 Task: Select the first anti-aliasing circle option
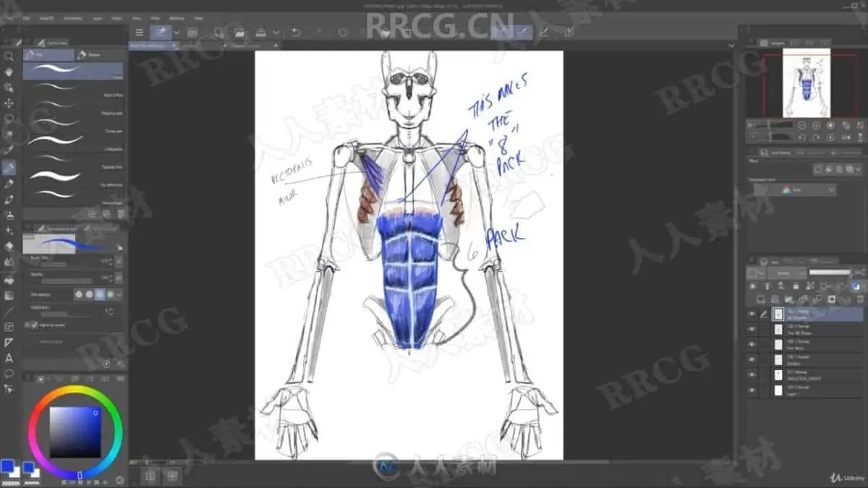(x=79, y=294)
